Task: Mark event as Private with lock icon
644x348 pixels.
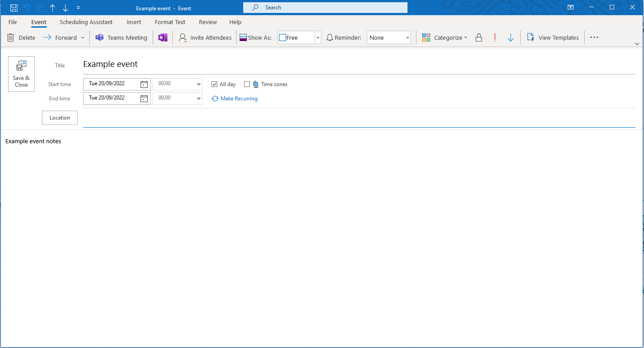Action: (x=479, y=37)
